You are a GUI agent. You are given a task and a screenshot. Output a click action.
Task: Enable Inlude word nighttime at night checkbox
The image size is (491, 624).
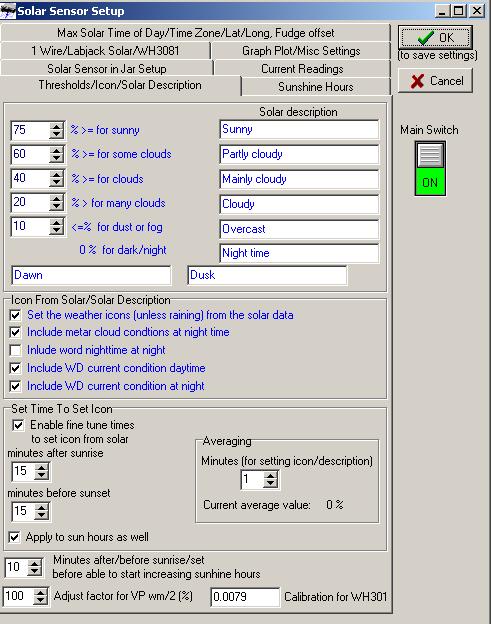[x=16, y=350]
